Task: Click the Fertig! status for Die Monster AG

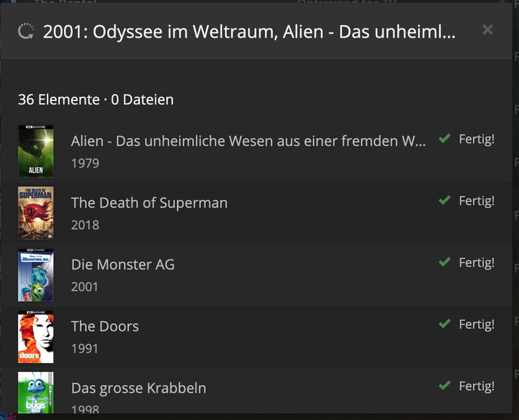Action: click(x=476, y=262)
